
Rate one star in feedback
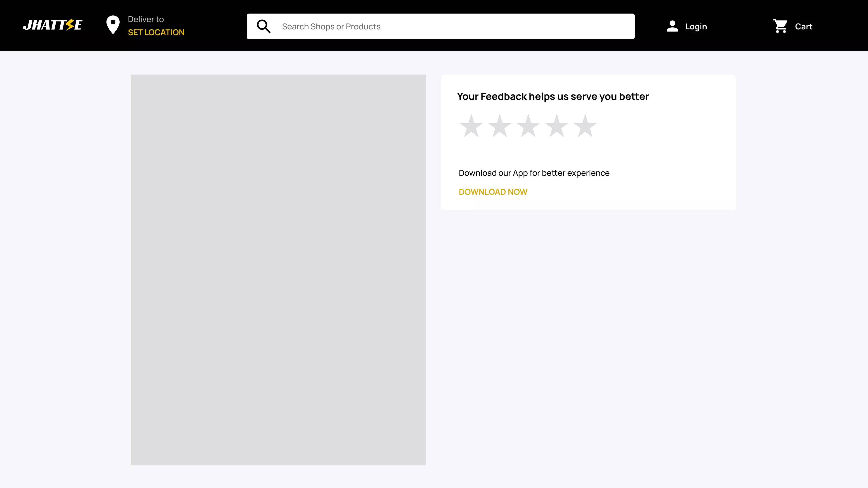coord(471,126)
